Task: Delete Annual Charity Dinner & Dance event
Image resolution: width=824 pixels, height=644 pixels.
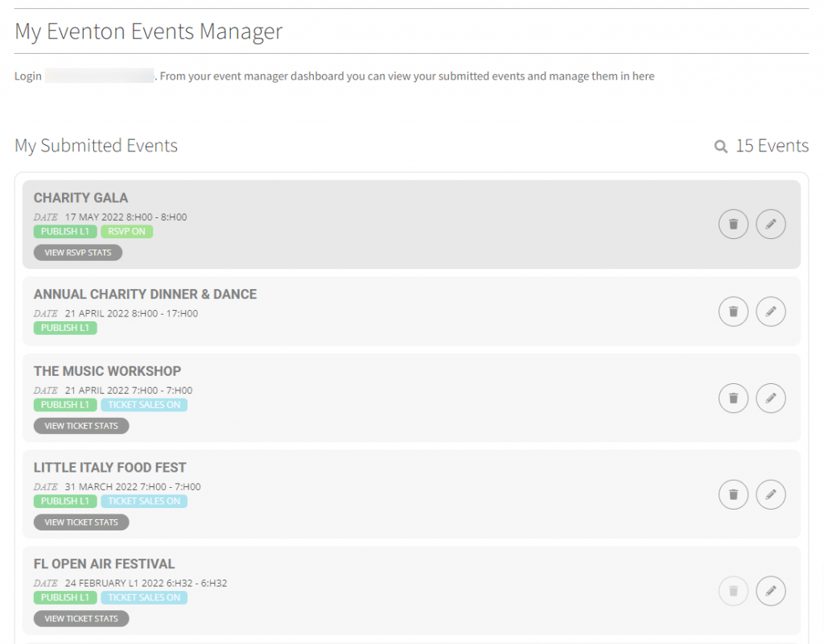Action: pos(733,312)
